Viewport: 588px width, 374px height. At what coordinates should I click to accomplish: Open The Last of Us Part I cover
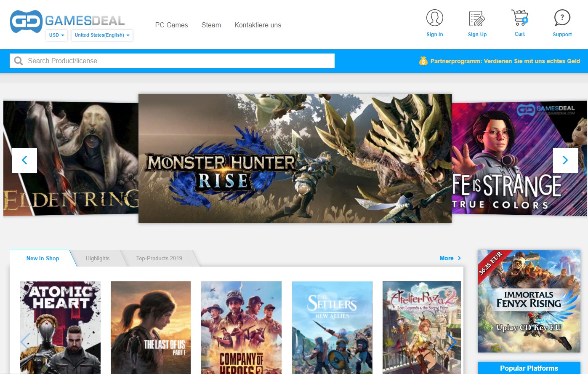151,327
